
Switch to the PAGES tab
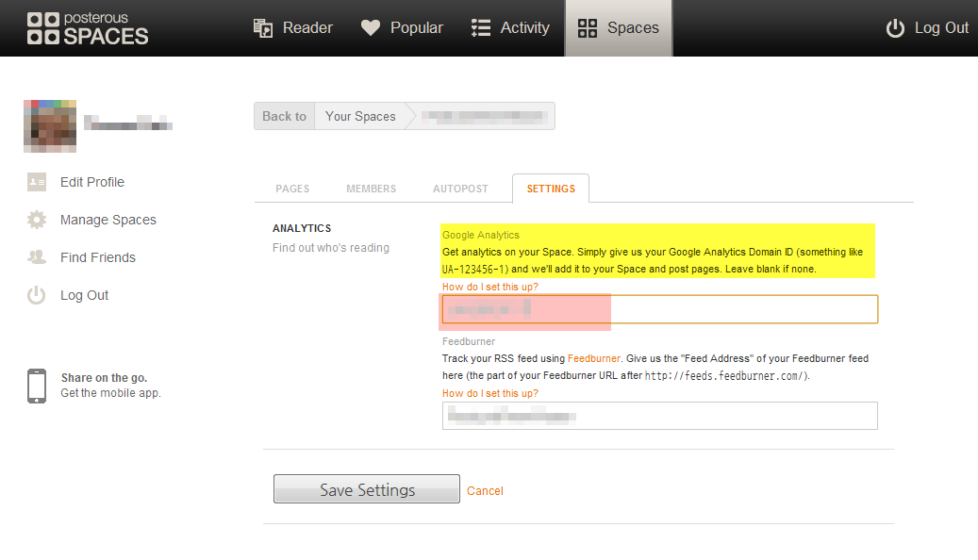pos(292,189)
